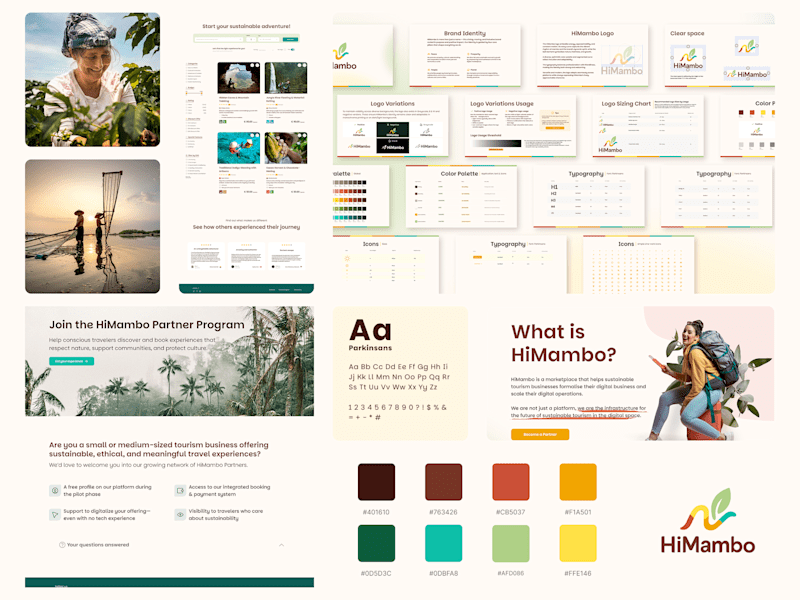Click the cursor icon beside 'Support to digitalize'

pyautogui.click(x=55, y=514)
